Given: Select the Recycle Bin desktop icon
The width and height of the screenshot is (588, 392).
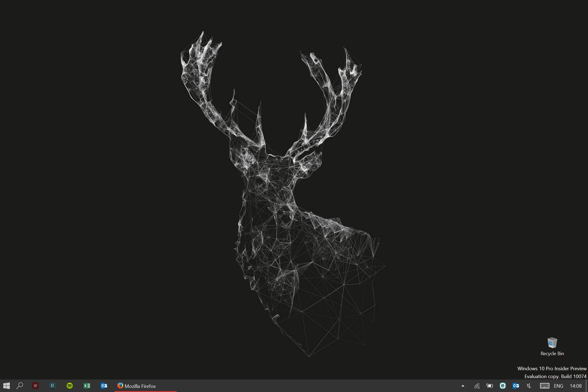Looking at the screenshot, I should [552, 347].
